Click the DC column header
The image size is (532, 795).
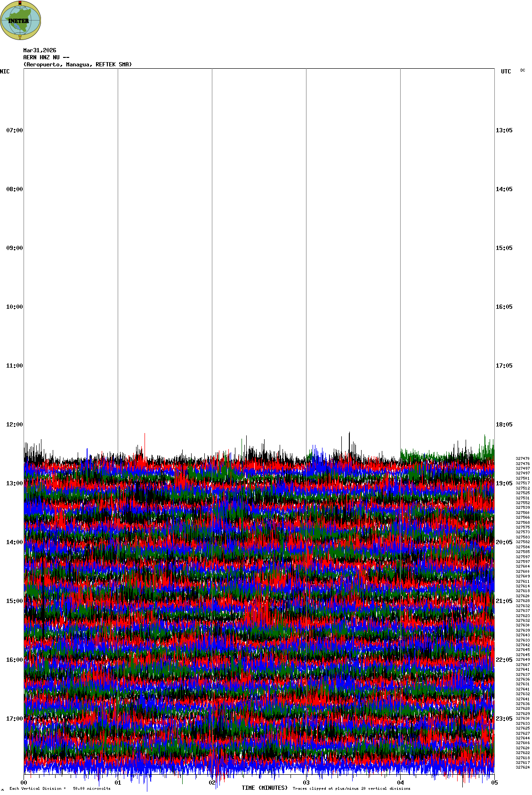pos(523,71)
